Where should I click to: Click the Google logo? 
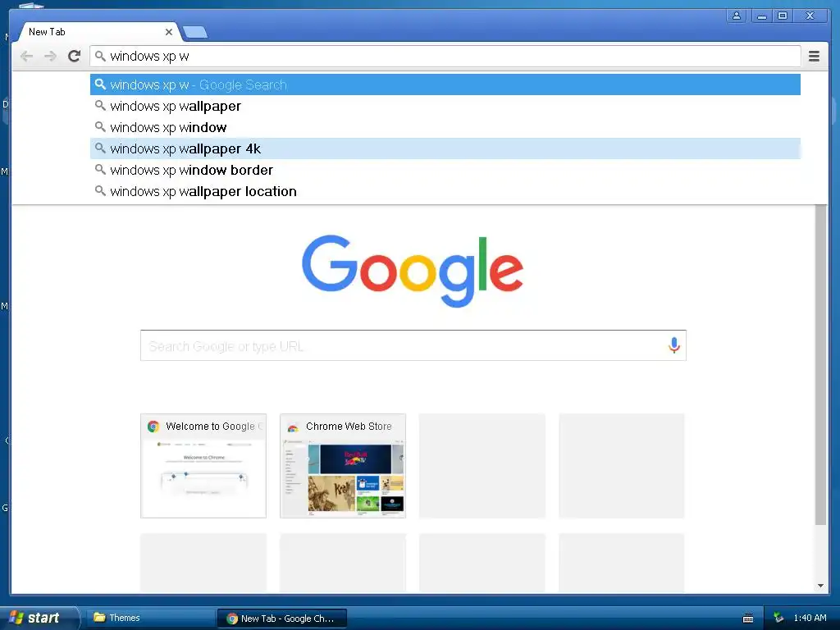click(413, 271)
